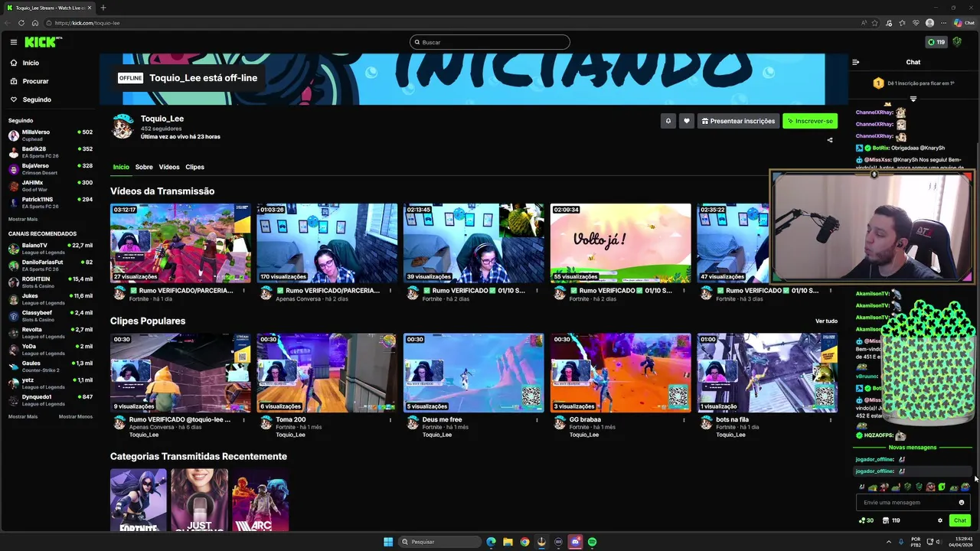Open the Fortnite category card
Image resolution: width=980 pixels, height=551 pixels.
[138, 500]
